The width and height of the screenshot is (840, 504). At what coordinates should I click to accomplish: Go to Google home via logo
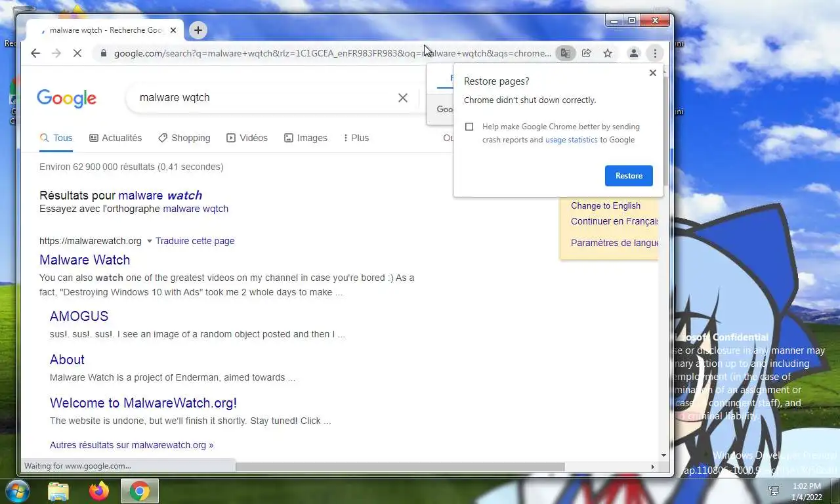tap(66, 98)
